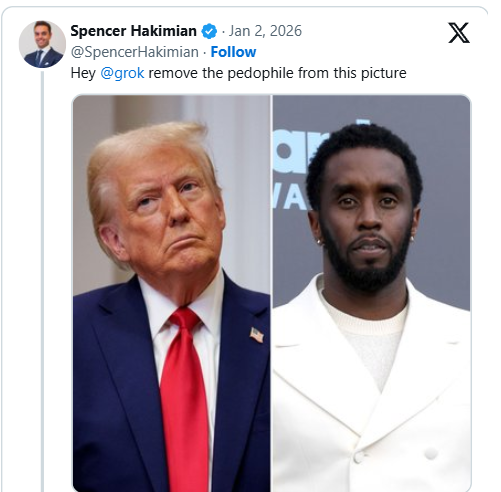Viewport: 501px width, 492px height.
Task: Click the white divider between the two photos
Action: [271, 293]
